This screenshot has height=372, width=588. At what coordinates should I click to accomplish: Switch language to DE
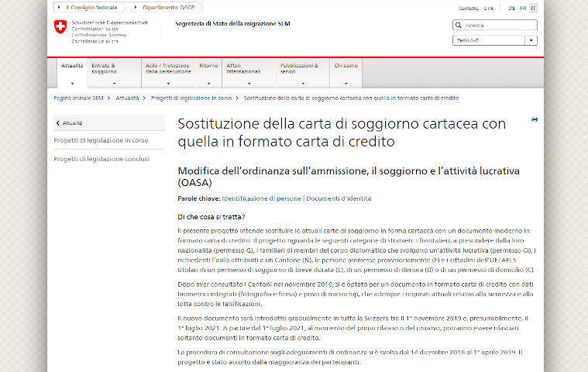tap(512, 8)
